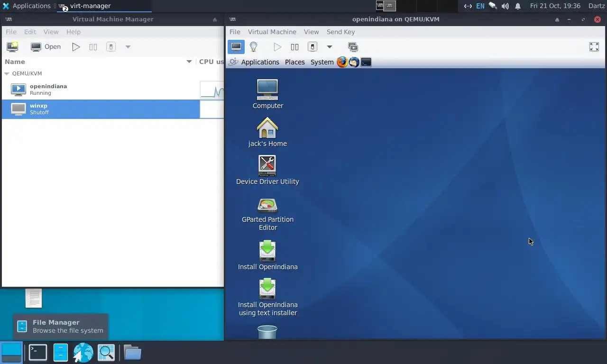Open the manage VM snapshots icon
The height and width of the screenshot is (364, 607).
coord(353,46)
